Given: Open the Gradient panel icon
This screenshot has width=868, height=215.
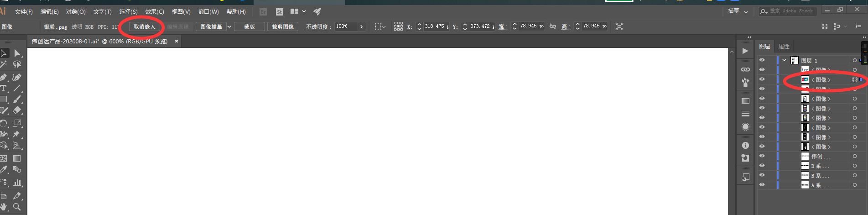Looking at the screenshot, I should click(x=745, y=101).
